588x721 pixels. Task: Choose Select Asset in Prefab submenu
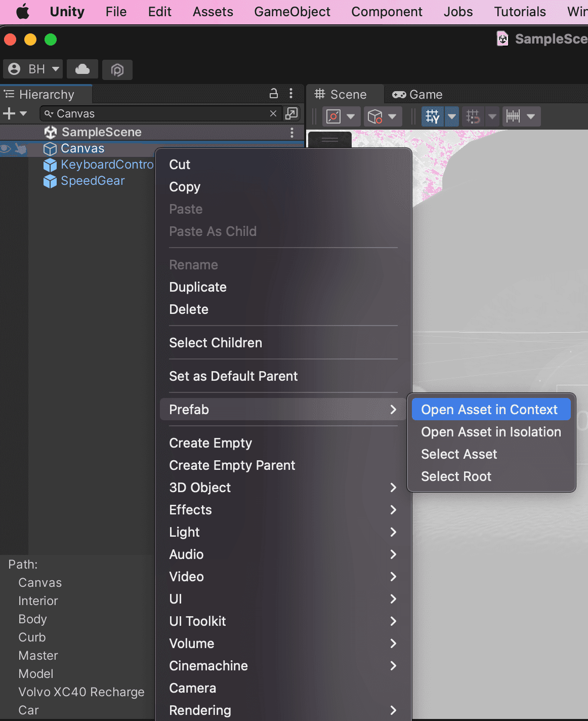coord(491,454)
